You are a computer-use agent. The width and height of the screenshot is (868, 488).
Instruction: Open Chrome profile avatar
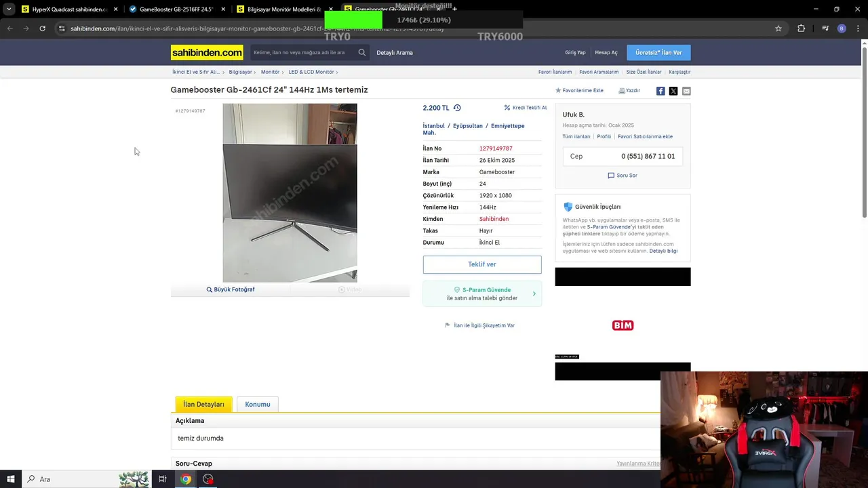[x=842, y=28]
